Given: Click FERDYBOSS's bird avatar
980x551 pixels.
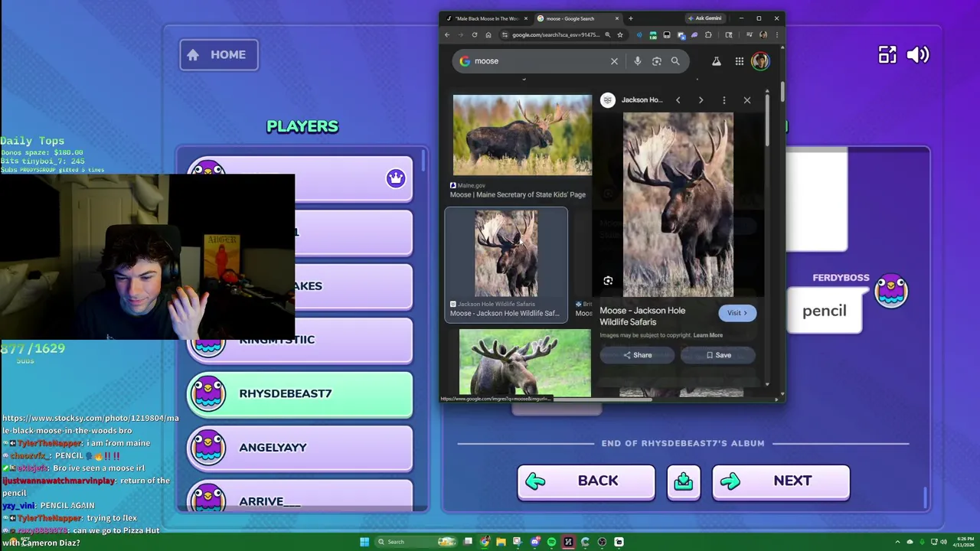Looking at the screenshot, I should [x=891, y=292].
